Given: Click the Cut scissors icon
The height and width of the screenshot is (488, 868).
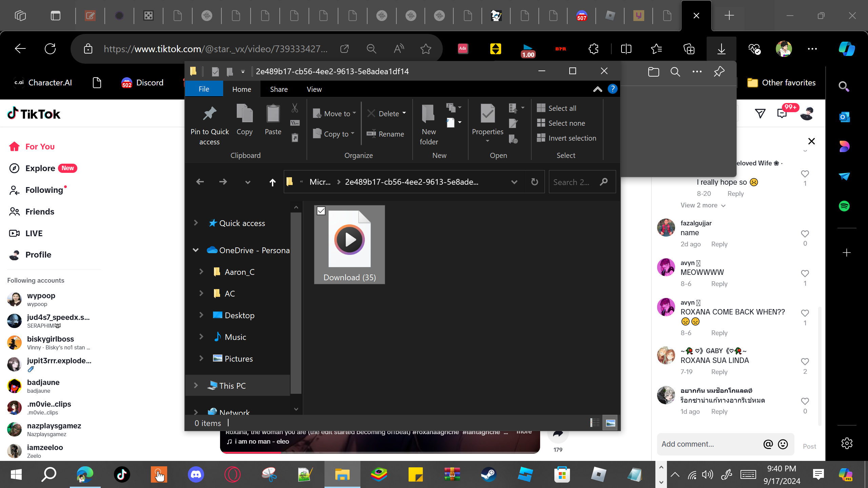Looking at the screenshot, I should tap(295, 108).
